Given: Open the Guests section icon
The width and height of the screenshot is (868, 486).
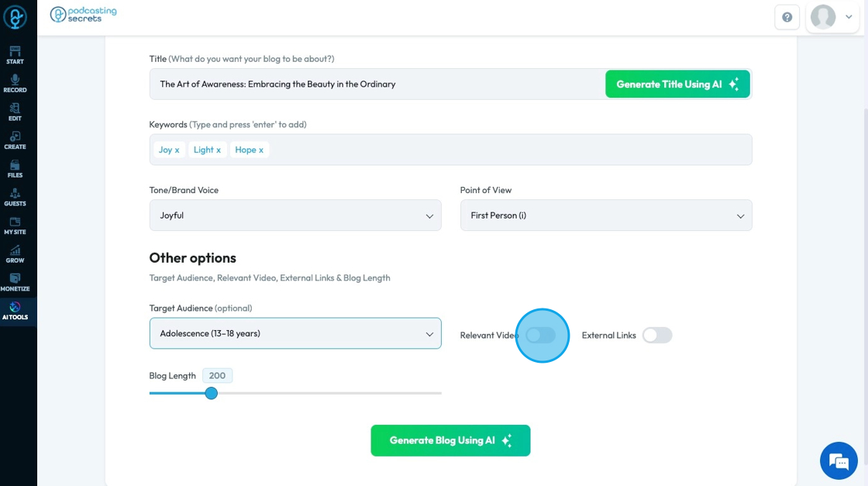Looking at the screenshot, I should click(15, 197).
